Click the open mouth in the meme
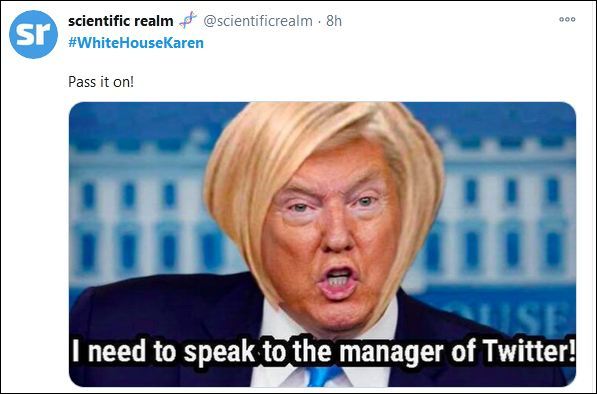Image resolution: width=597 pixels, height=394 pixels. coord(337,282)
